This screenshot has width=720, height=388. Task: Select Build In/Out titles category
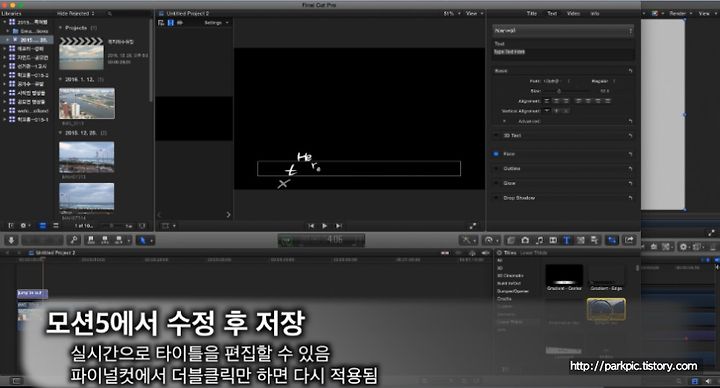[508, 283]
